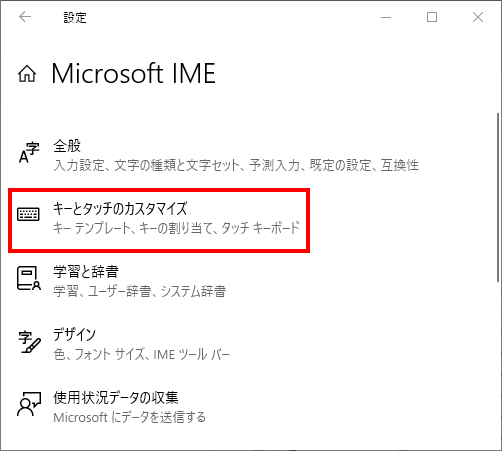
Task: Select Microsoft にデータを送信する text
Action: (x=129, y=417)
